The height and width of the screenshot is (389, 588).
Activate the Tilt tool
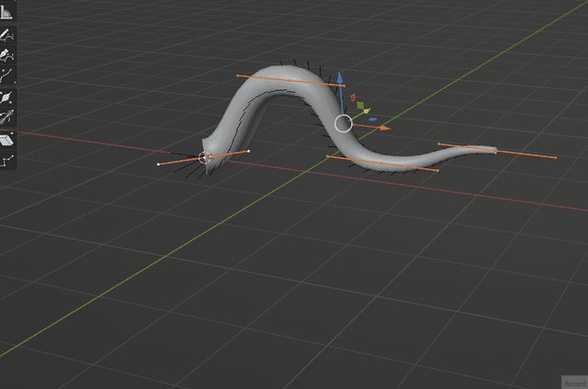click(x=7, y=118)
